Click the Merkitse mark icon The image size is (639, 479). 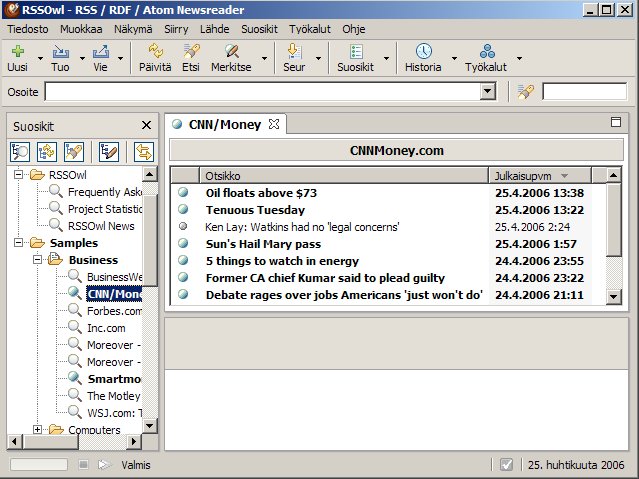(231, 51)
